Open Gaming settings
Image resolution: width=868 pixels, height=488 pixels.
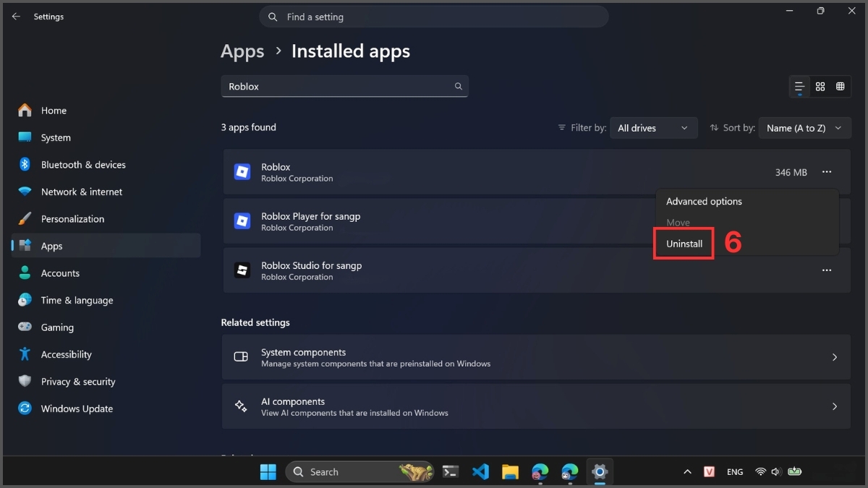[x=106, y=328]
